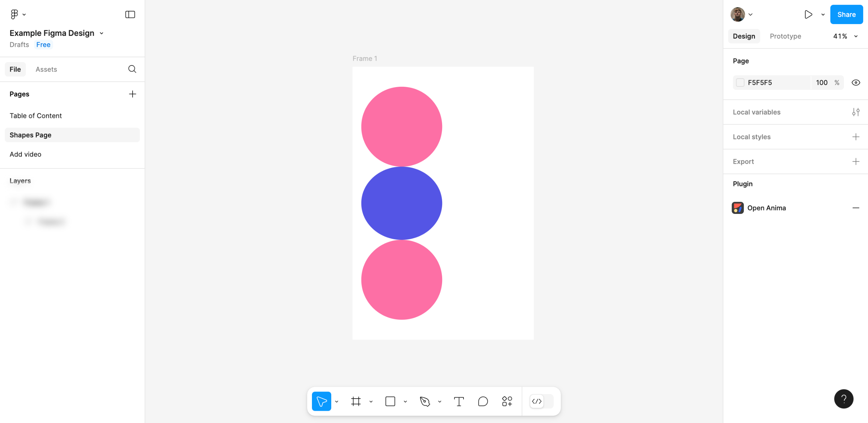The image size is (868, 423).
Task: Open the Actions resources tool
Action: pos(507,401)
